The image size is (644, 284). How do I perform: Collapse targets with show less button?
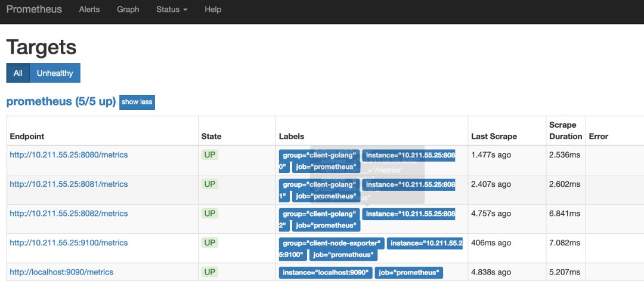137,102
